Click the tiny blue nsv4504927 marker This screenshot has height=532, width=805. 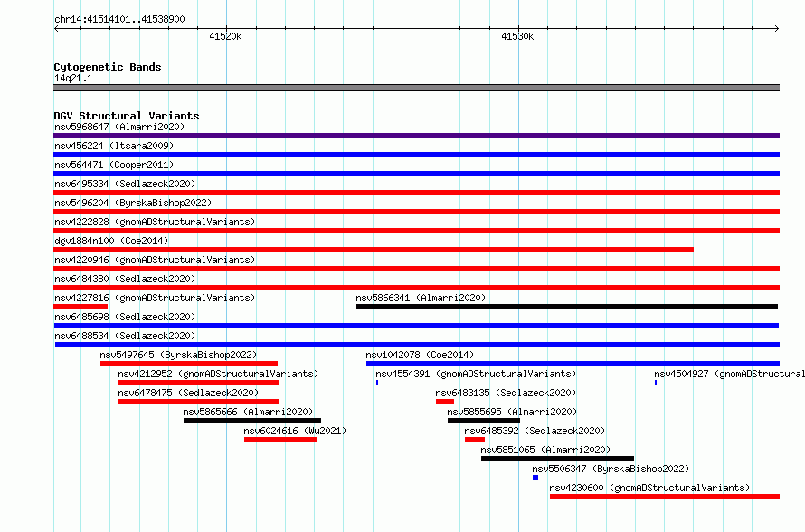pyautogui.click(x=656, y=383)
